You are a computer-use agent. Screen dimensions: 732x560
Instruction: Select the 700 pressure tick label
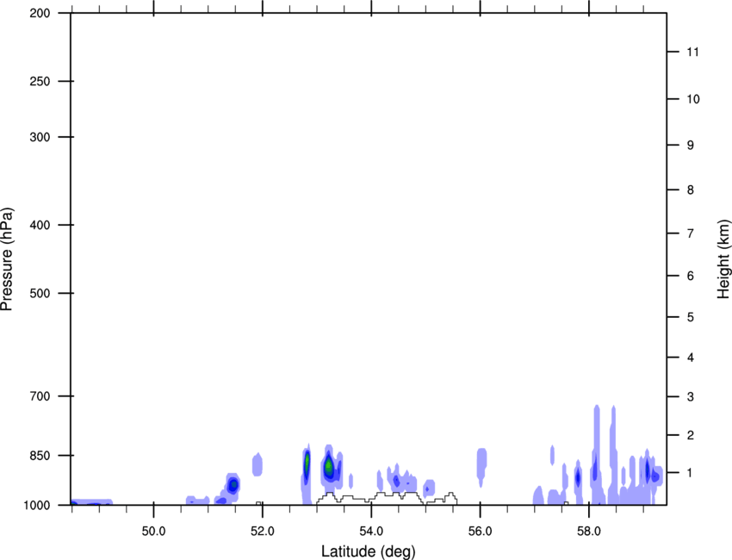(40, 396)
